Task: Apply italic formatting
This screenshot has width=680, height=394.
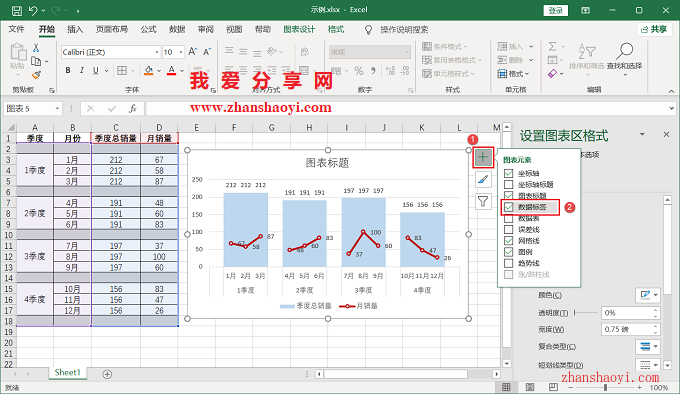Action: point(82,70)
